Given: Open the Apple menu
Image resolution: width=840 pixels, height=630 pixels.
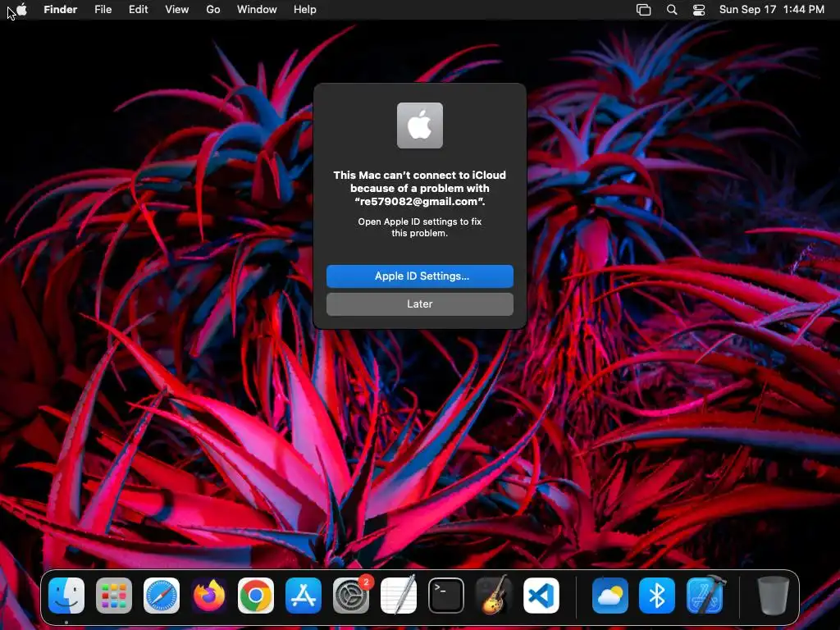Looking at the screenshot, I should pyautogui.click(x=22, y=9).
